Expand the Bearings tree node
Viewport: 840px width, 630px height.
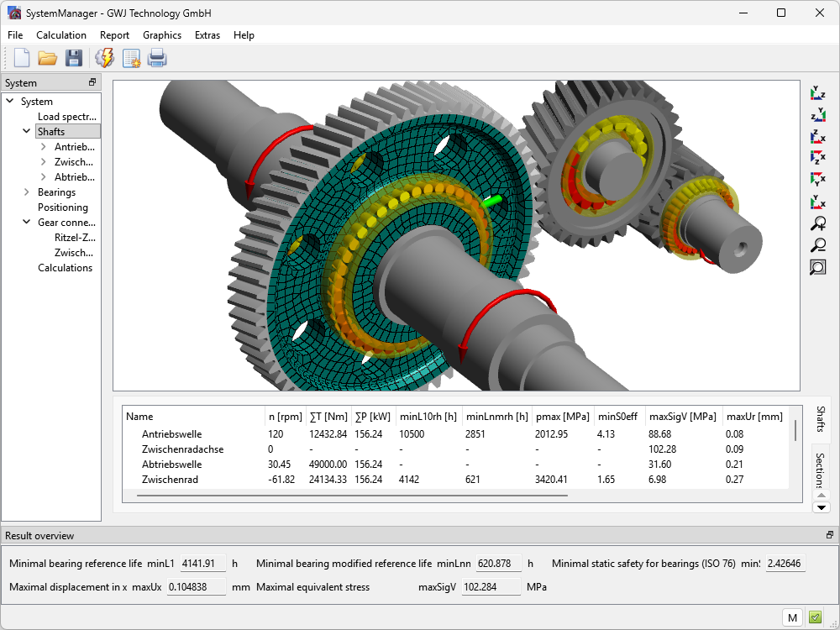27,192
